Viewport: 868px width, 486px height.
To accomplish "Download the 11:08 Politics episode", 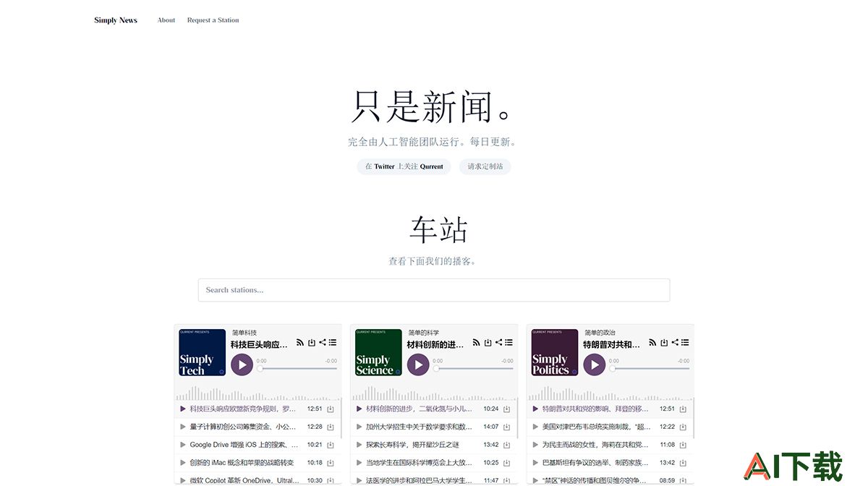I will (683, 445).
